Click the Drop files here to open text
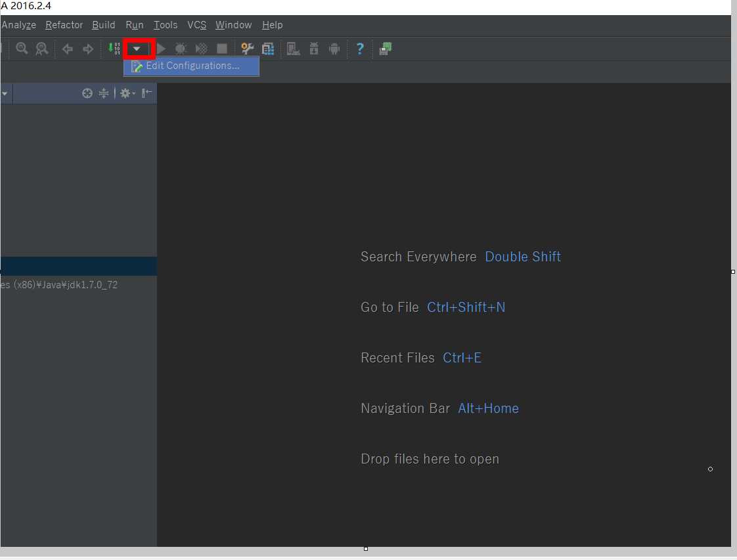 tap(430, 459)
